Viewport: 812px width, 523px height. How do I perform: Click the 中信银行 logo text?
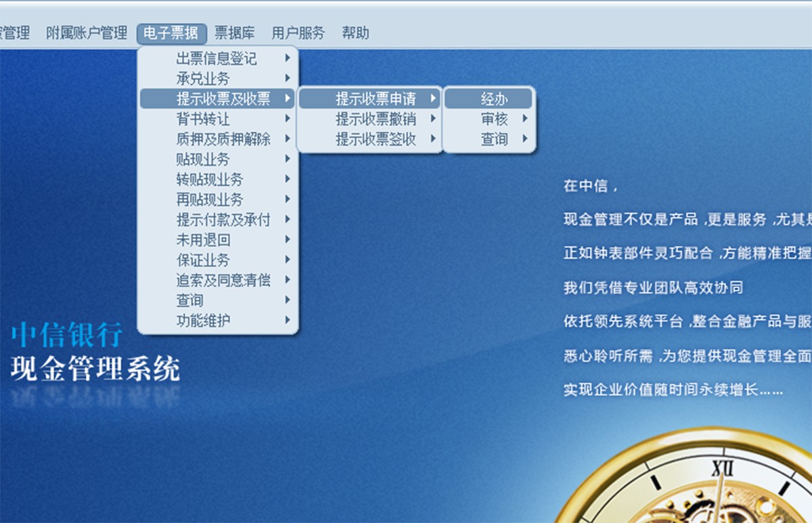[67, 336]
